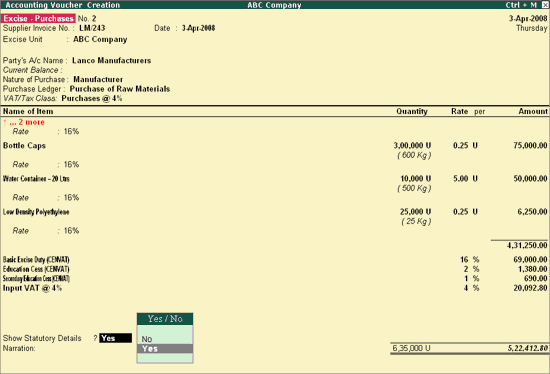Select 'No' in the Yes/No list
The width and height of the screenshot is (550, 374).
click(x=147, y=339)
